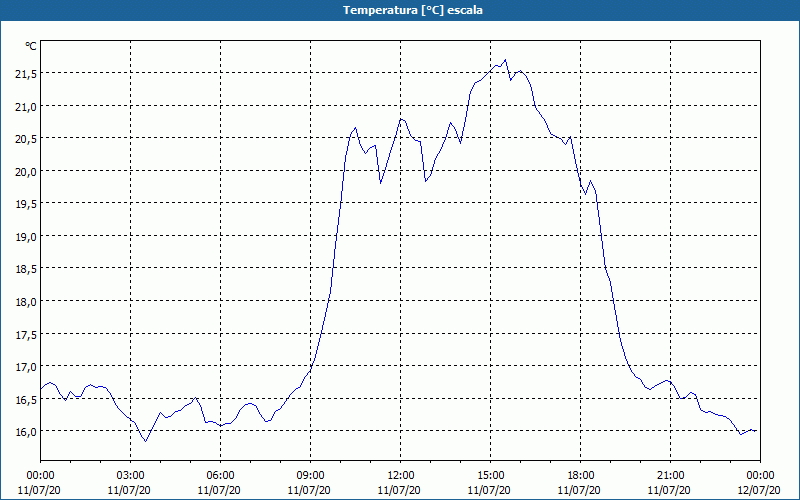
Task: Click the curve's peak near 15:30
Action: [x=505, y=60]
